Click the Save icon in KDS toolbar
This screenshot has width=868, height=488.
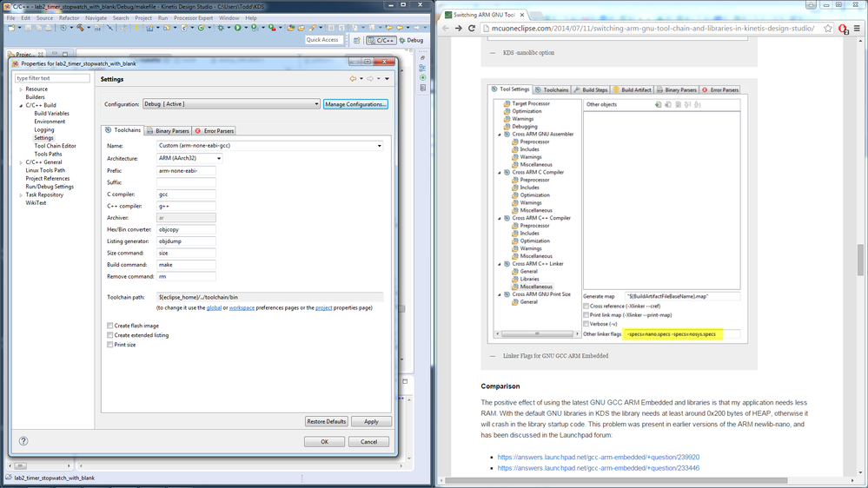[x=28, y=28]
